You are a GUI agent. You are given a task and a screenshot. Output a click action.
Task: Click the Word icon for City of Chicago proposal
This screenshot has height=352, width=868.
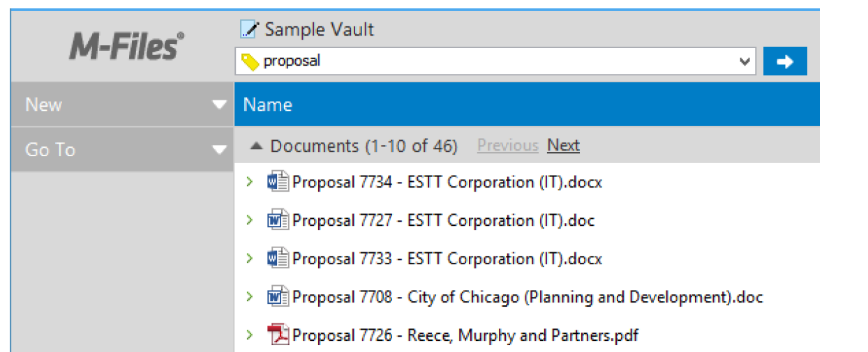pos(278,298)
